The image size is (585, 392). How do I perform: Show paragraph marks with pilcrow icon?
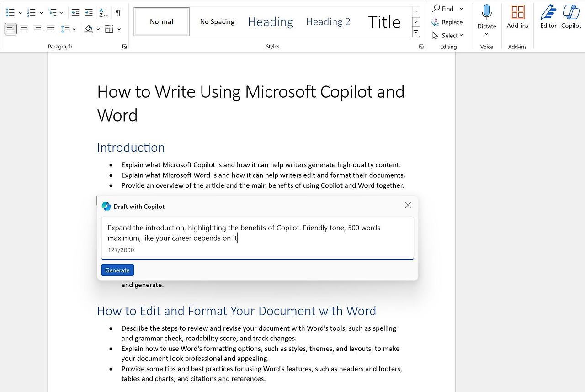pos(118,12)
